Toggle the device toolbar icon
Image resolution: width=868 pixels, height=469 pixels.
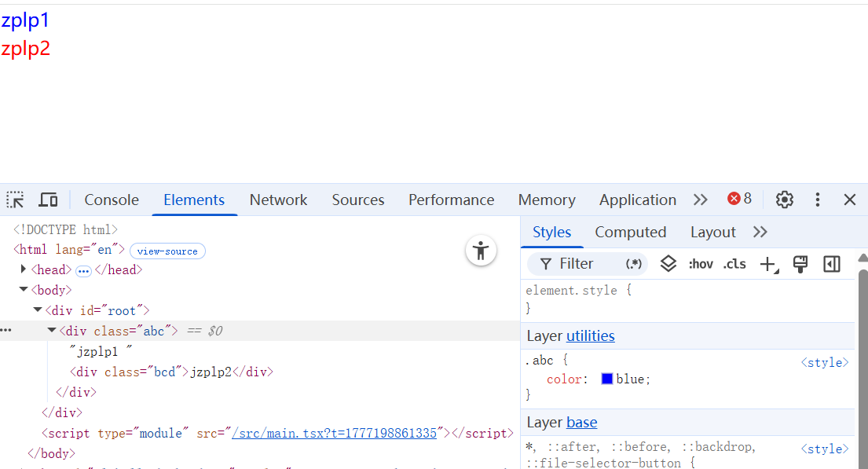(48, 200)
